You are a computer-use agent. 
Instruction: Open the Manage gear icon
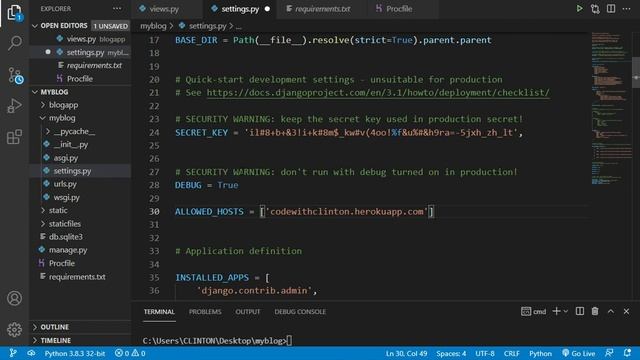click(x=14, y=329)
